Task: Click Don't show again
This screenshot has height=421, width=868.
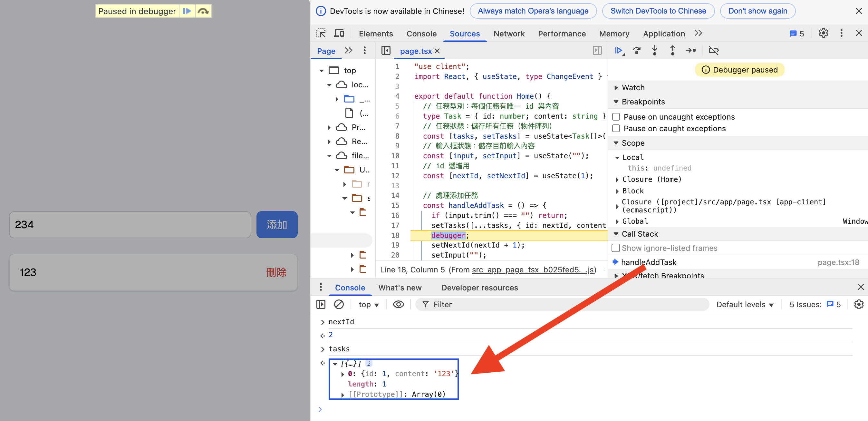Action: (x=757, y=11)
